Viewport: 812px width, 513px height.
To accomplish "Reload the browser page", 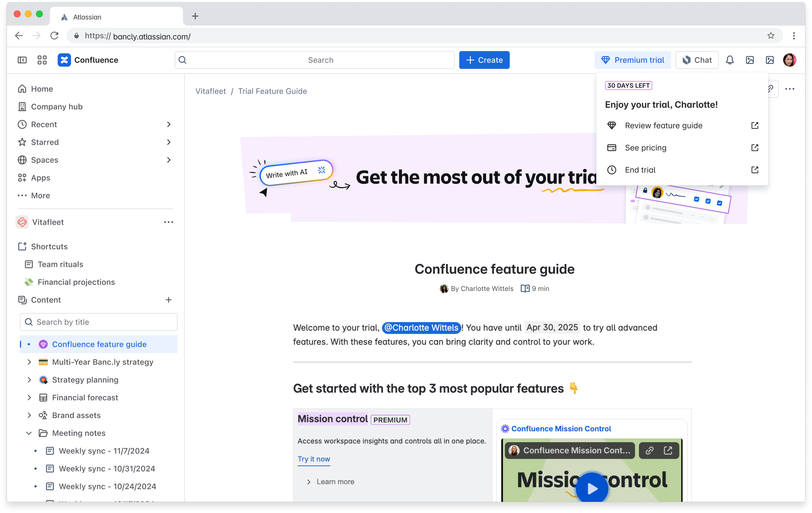I will tap(54, 36).
